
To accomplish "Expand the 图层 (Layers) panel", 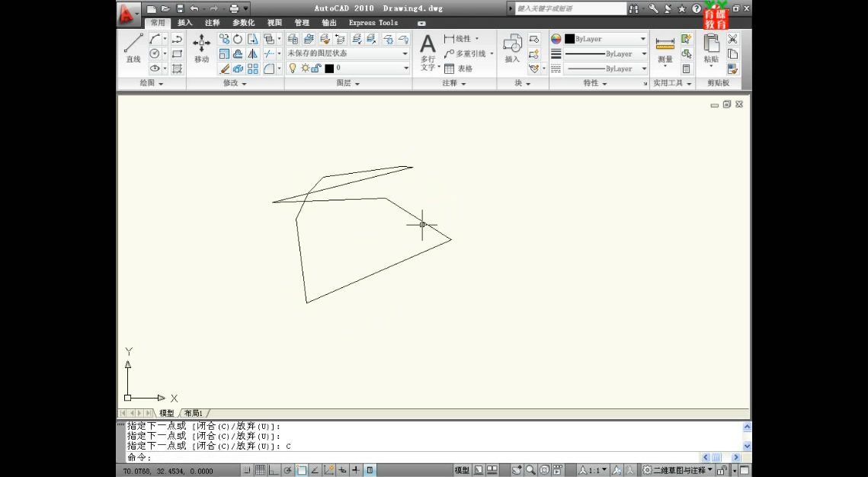I will point(348,83).
